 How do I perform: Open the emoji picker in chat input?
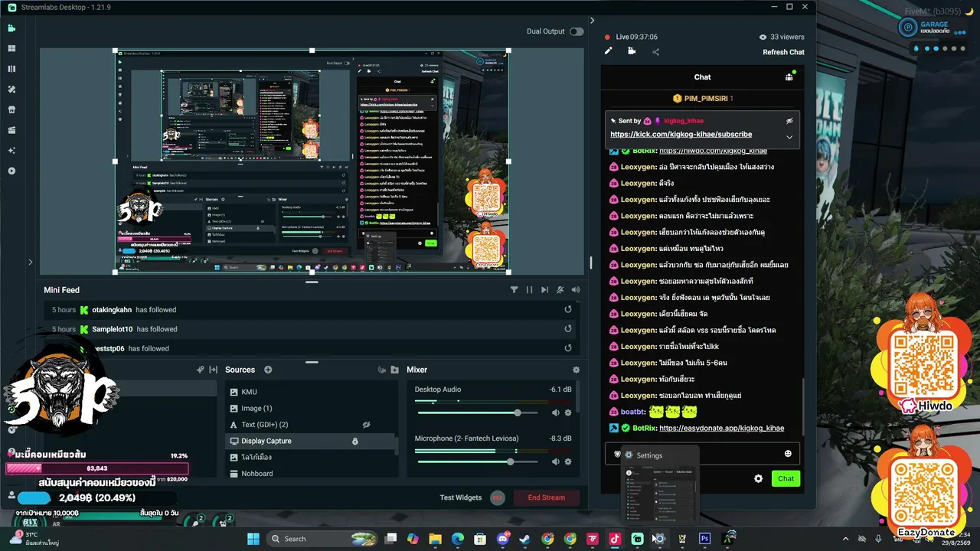tap(788, 454)
